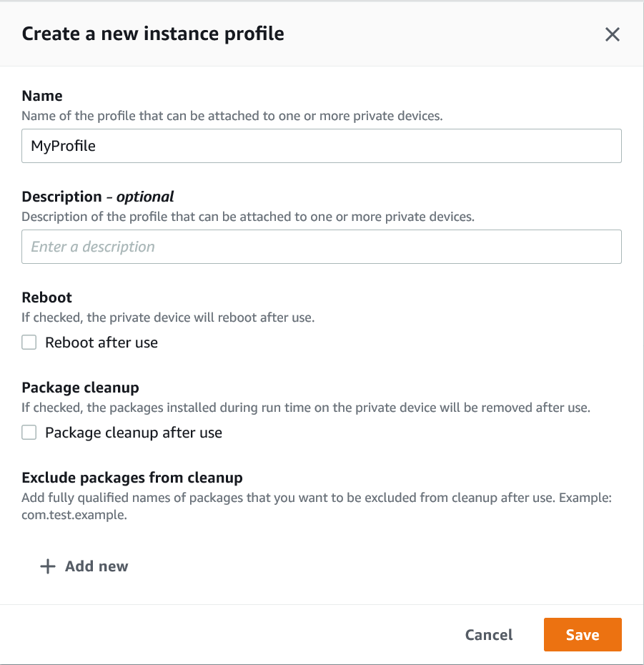Click the Create a new instance profile title
The height and width of the screenshot is (665, 644).
tap(153, 33)
